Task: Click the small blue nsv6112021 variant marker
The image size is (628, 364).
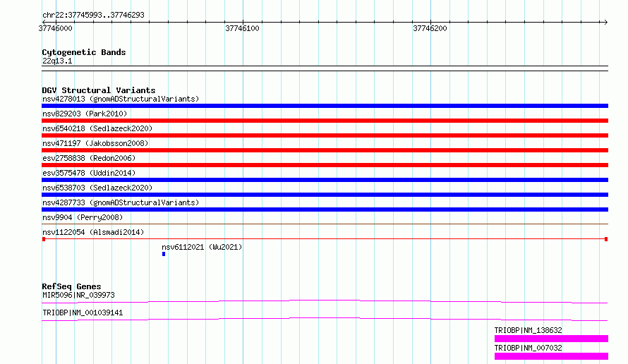Action: tap(164, 254)
